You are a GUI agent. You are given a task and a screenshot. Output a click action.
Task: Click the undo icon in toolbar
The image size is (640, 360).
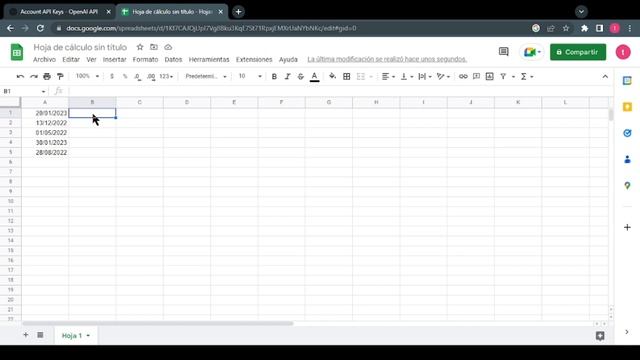[20, 76]
